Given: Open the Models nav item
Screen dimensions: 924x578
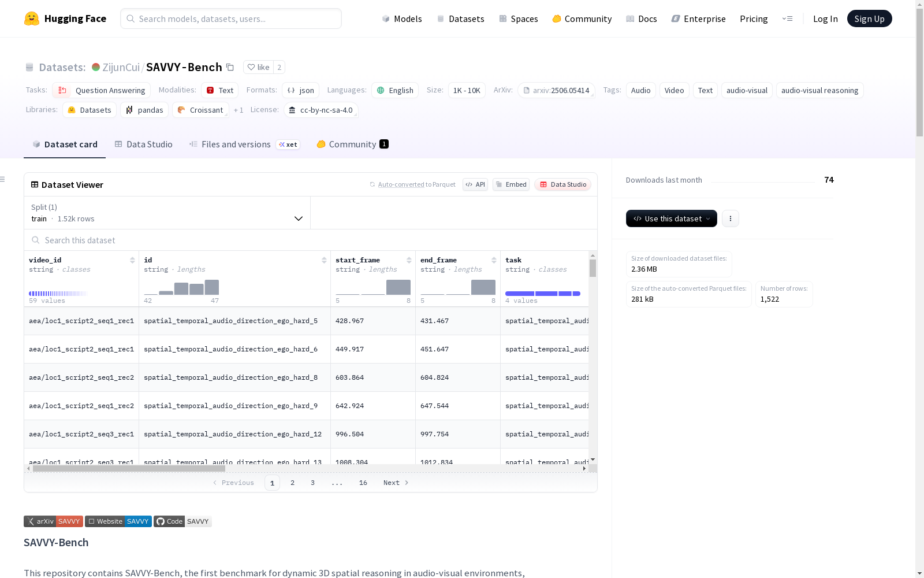Looking at the screenshot, I should pyautogui.click(x=402, y=18).
